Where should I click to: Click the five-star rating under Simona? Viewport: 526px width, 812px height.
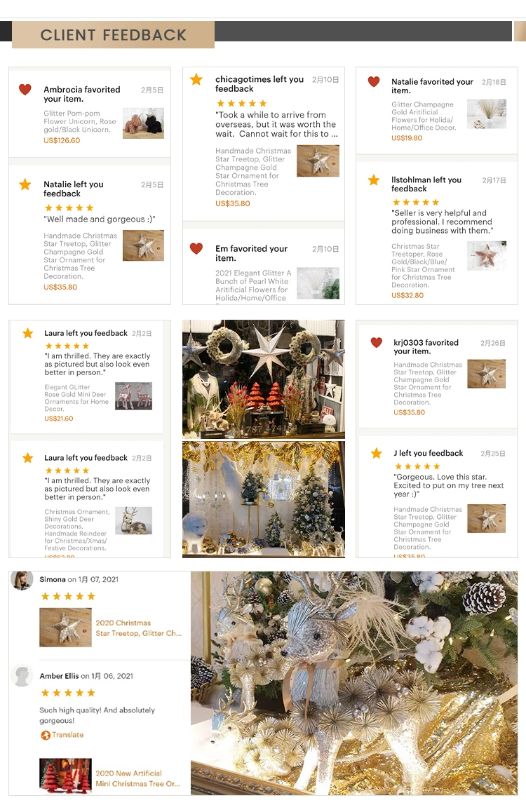click(x=68, y=597)
